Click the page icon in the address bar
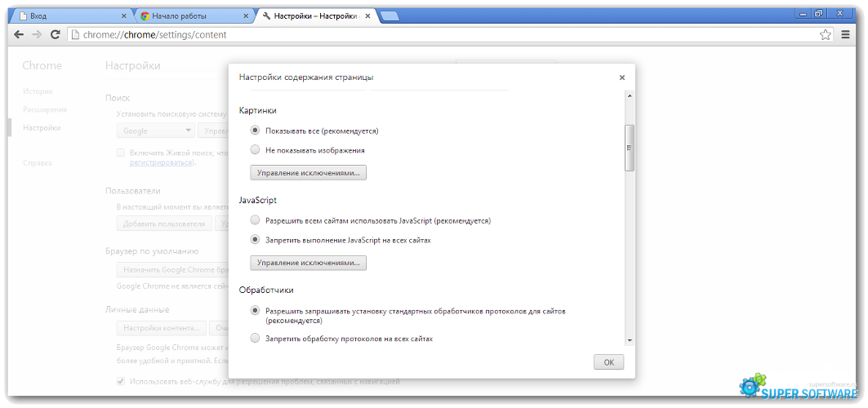 (75, 35)
